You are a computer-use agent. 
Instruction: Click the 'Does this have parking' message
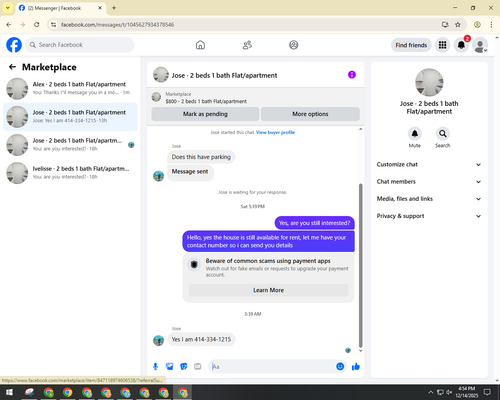pos(201,157)
